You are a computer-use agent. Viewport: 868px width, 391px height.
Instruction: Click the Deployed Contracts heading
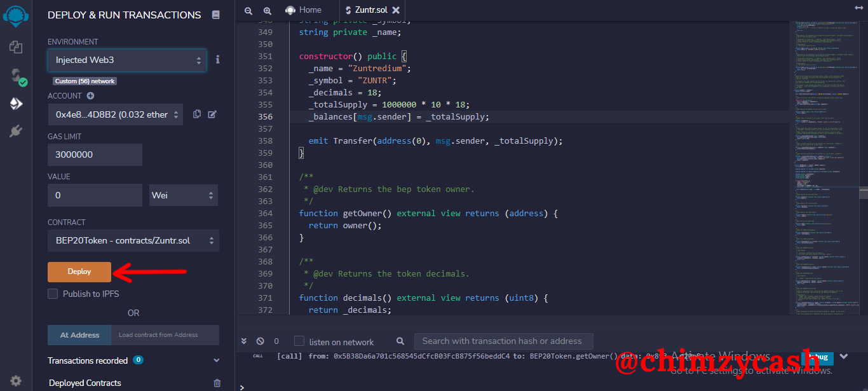(x=85, y=383)
